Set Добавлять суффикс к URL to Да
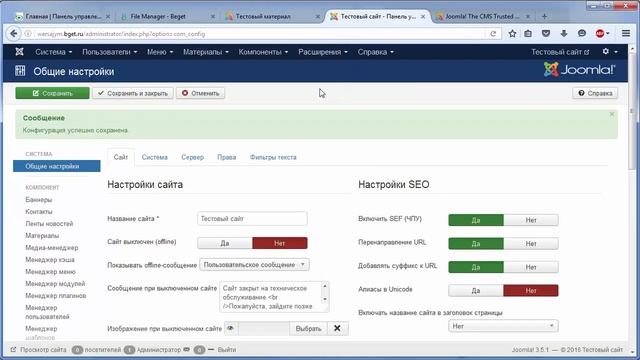Screen dimensions: 640x360 click(x=476, y=267)
